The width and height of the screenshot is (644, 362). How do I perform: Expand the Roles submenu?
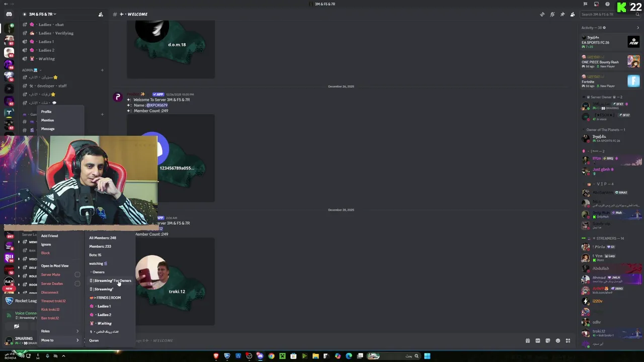coord(60,331)
